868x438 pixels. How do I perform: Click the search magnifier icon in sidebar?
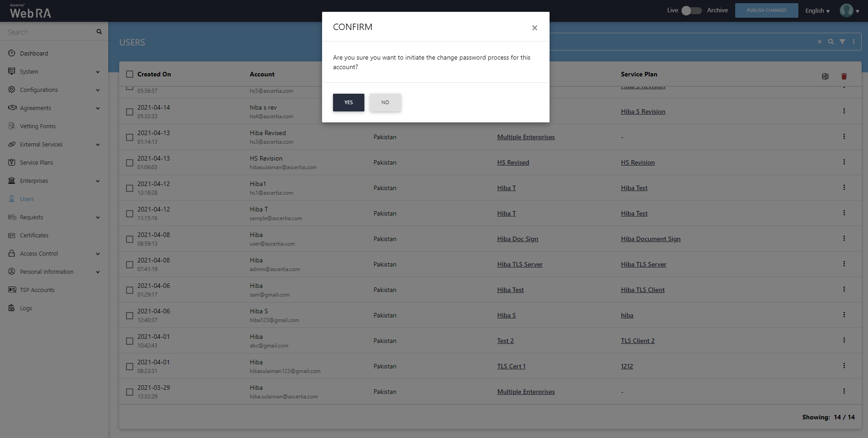[x=99, y=32]
